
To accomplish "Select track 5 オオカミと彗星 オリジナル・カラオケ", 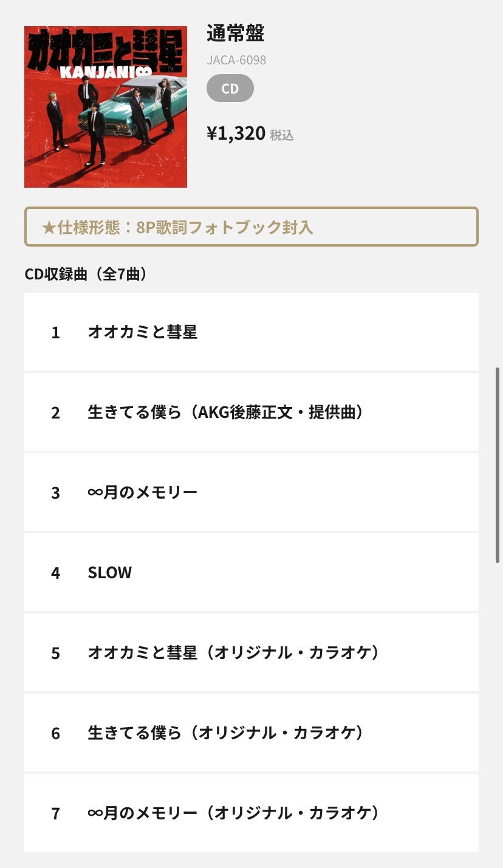I will point(251,652).
